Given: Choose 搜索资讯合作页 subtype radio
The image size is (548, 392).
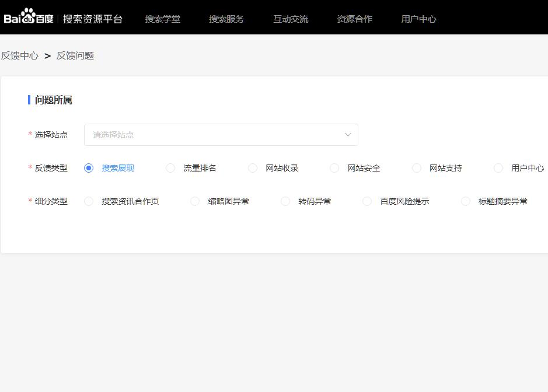Looking at the screenshot, I should 89,201.
